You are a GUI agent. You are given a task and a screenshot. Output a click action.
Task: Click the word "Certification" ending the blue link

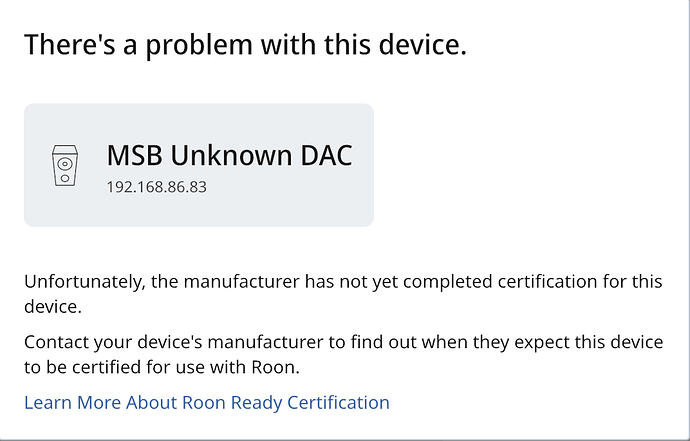point(338,403)
